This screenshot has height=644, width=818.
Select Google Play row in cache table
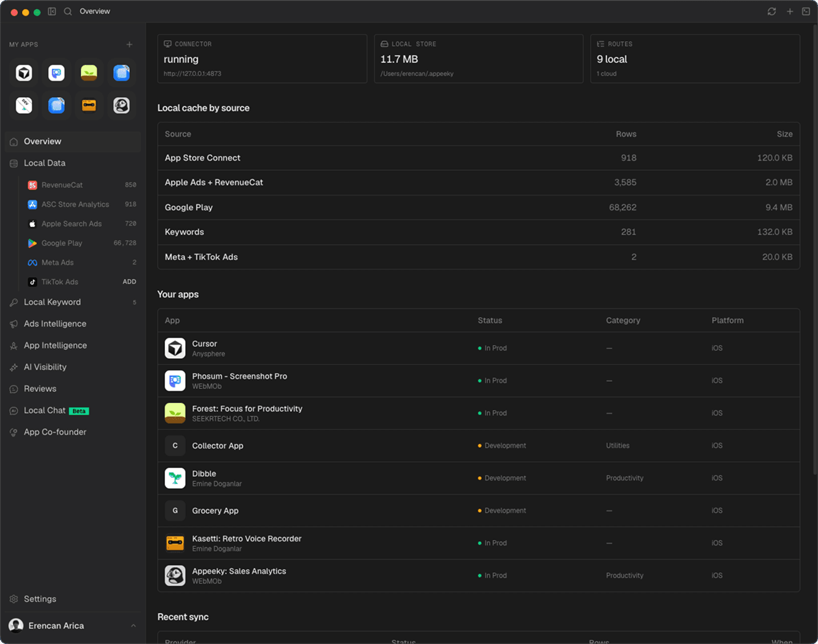[x=479, y=207]
